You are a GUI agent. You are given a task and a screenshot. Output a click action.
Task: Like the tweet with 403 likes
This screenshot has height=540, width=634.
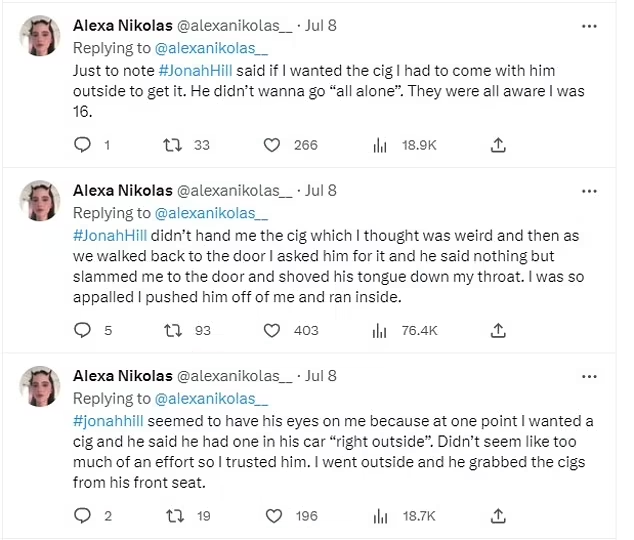pos(272,330)
